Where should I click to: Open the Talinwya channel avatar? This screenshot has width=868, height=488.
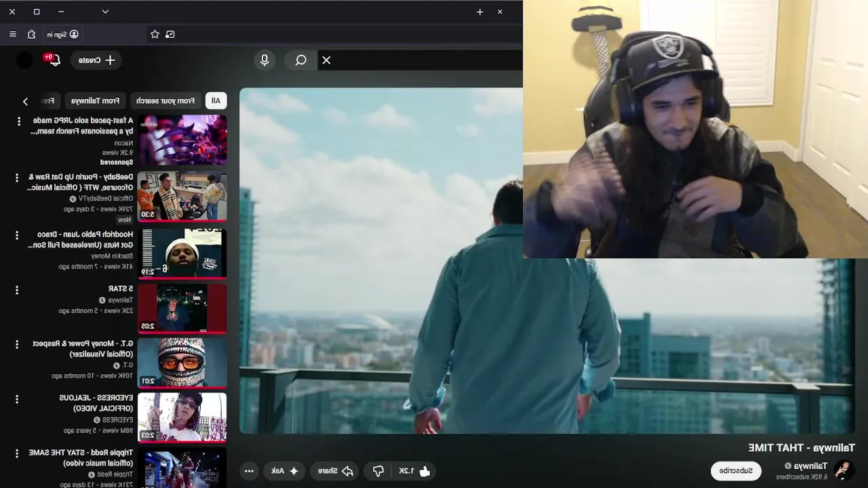[844, 470]
